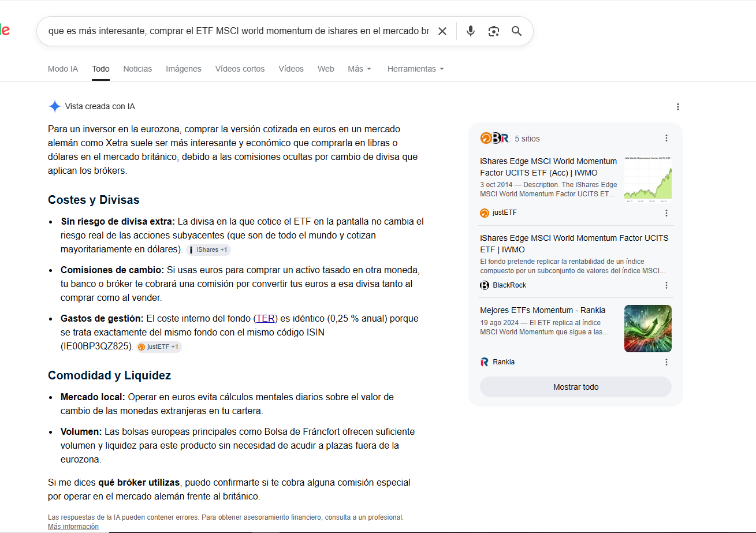
Task: Click the Rankia source favicon
Action: pos(485,362)
